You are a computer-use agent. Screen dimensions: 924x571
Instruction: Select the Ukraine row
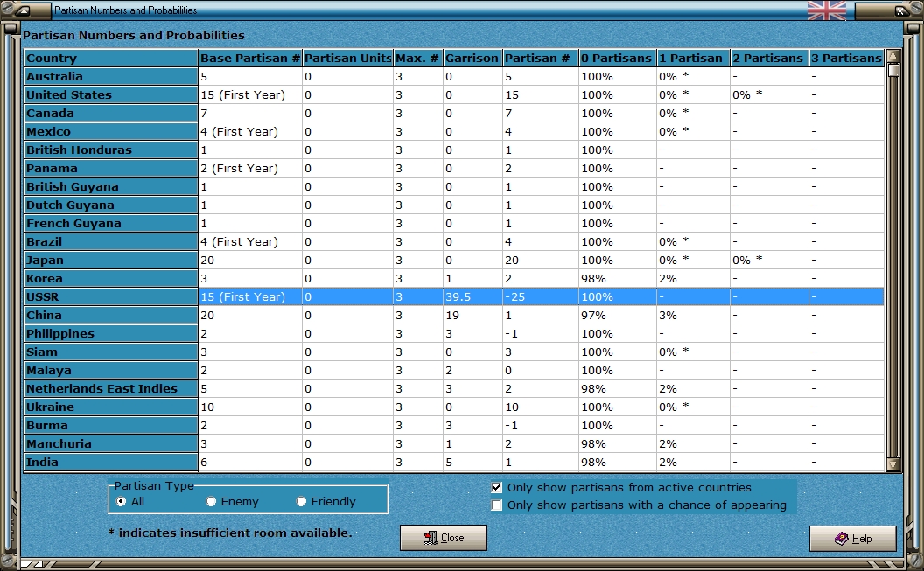454,407
